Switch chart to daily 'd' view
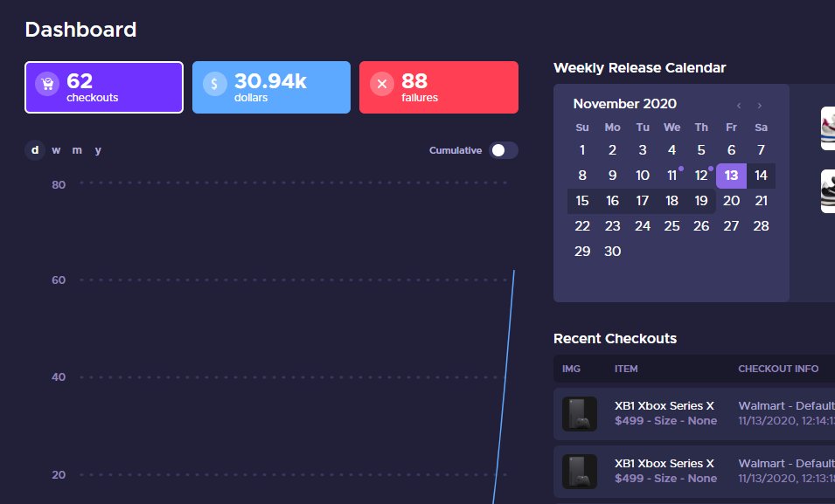The width and height of the screenshot is (835, 504). point(35,150)
